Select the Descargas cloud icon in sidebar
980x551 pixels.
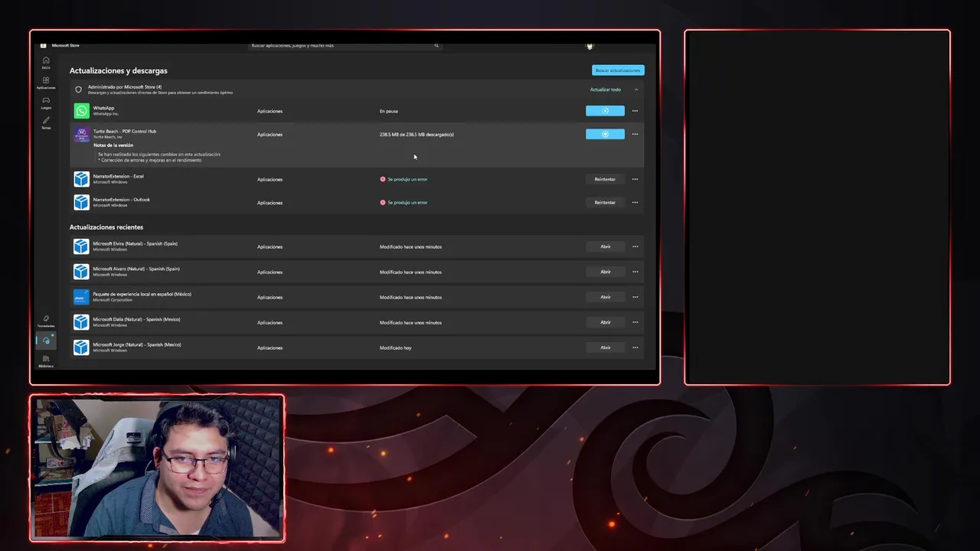pos(46,341)
